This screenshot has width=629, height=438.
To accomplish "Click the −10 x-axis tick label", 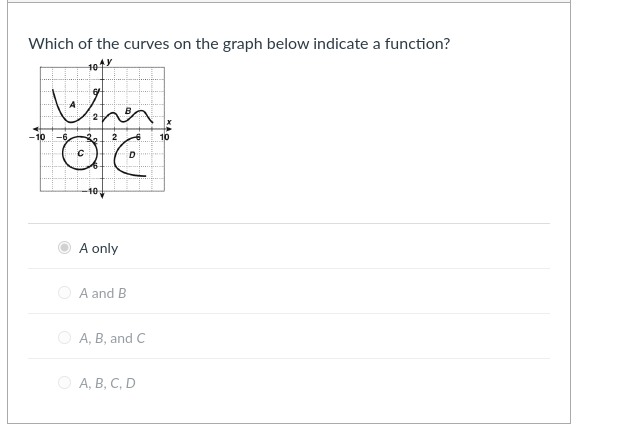I will pos(37,137).
